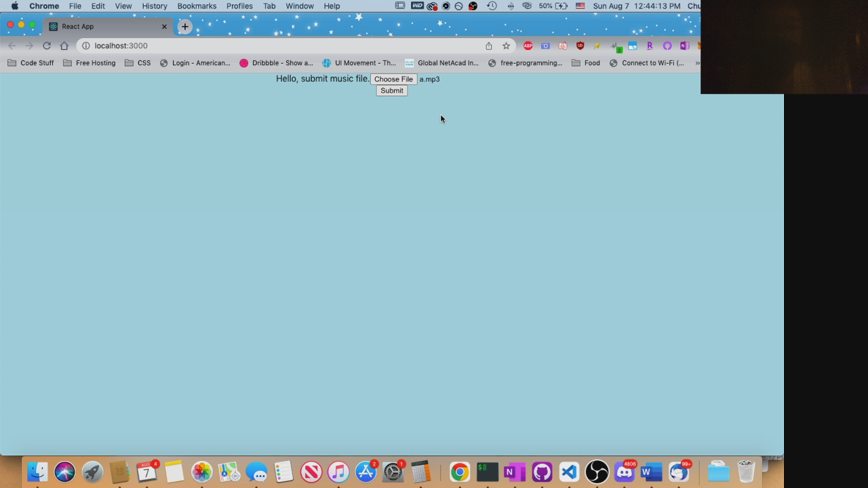
Task: Open the Code Stuff bookmarks folder
Action: 31,63
